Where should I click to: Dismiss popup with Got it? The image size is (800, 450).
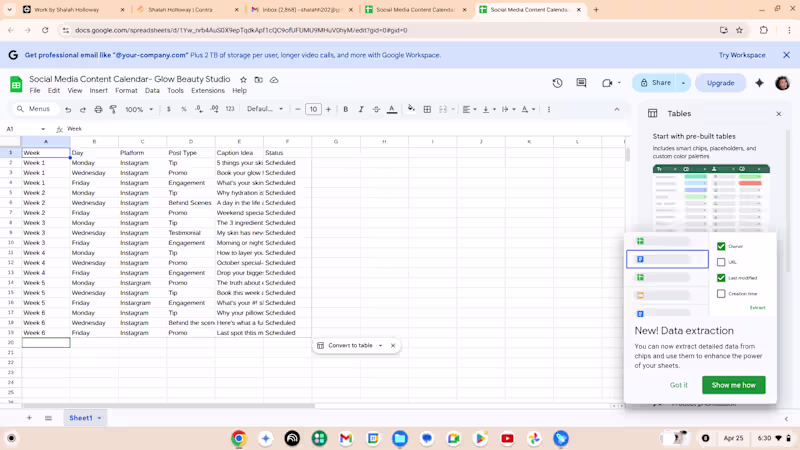pyautogui.click(x=678, y=385)
